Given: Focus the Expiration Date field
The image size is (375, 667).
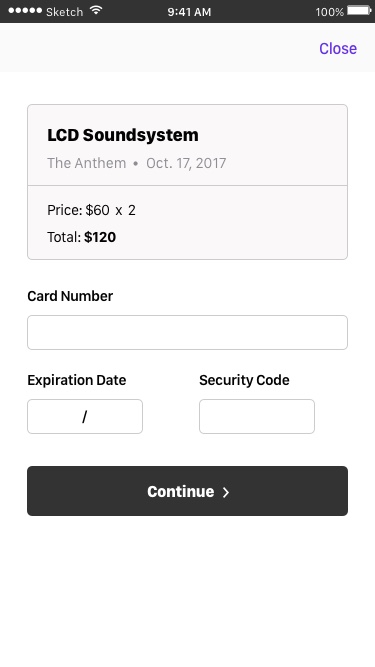Looking at the screenshot, I should pos(85,416).
